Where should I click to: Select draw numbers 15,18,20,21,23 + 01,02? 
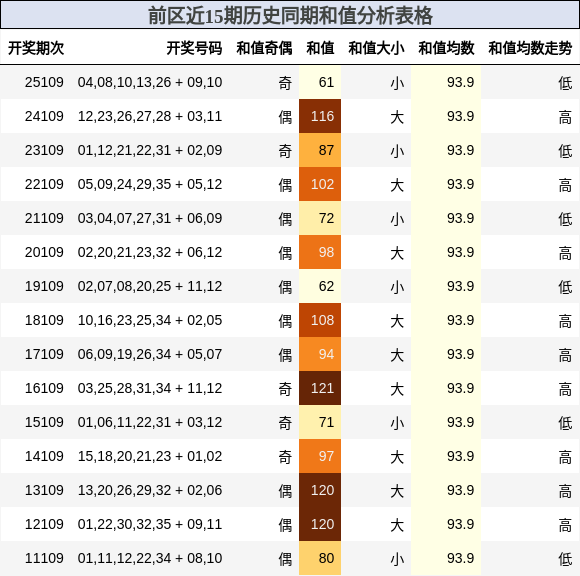click(150, 457)
